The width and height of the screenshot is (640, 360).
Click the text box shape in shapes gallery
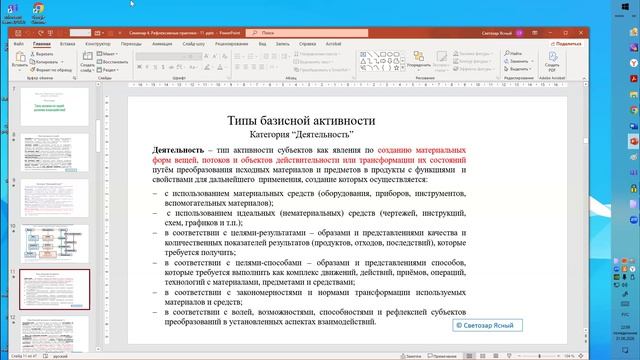[x=363, y=54]
